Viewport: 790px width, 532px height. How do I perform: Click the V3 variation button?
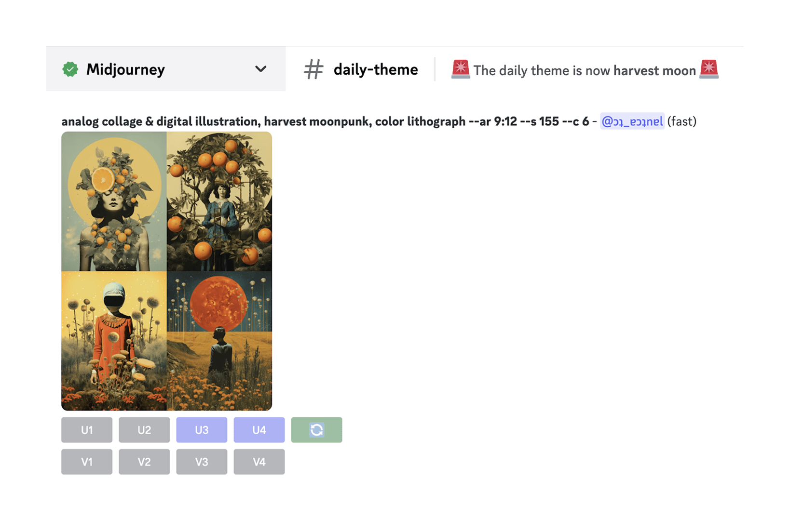point(202,462)
